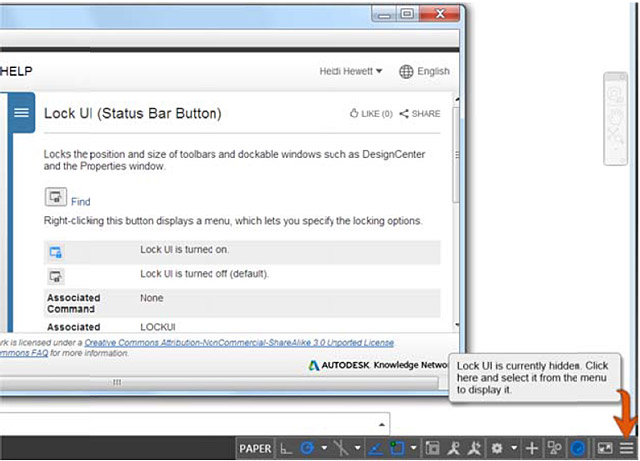This screenshot has height=461, width=640.
Task: Click the 'Lock UI (Status Bar Button)' heading
Action: coord(133,114)
